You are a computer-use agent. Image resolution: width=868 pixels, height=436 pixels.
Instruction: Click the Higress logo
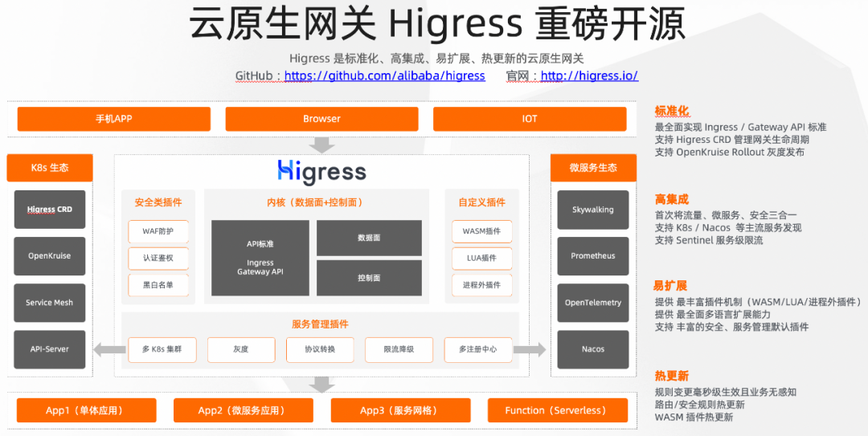321,172
